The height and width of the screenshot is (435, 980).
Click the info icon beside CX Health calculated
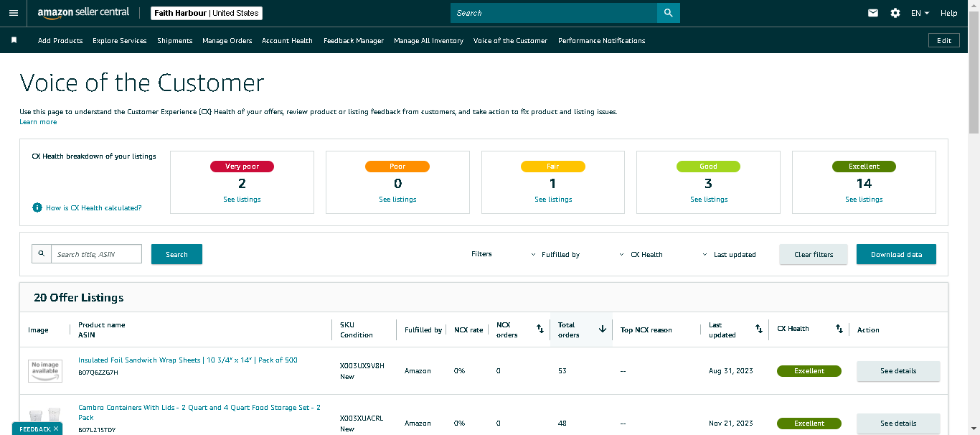(37, 207)
